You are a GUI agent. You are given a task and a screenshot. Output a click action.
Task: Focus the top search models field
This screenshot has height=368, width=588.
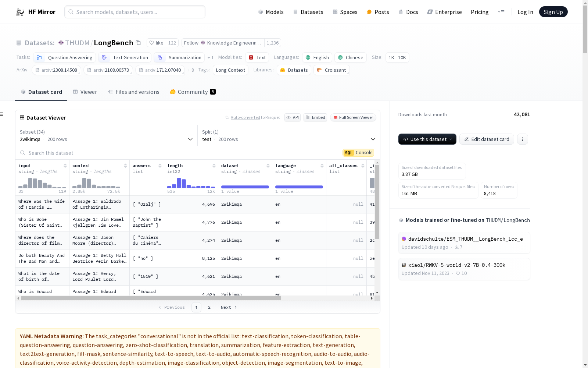135,12
